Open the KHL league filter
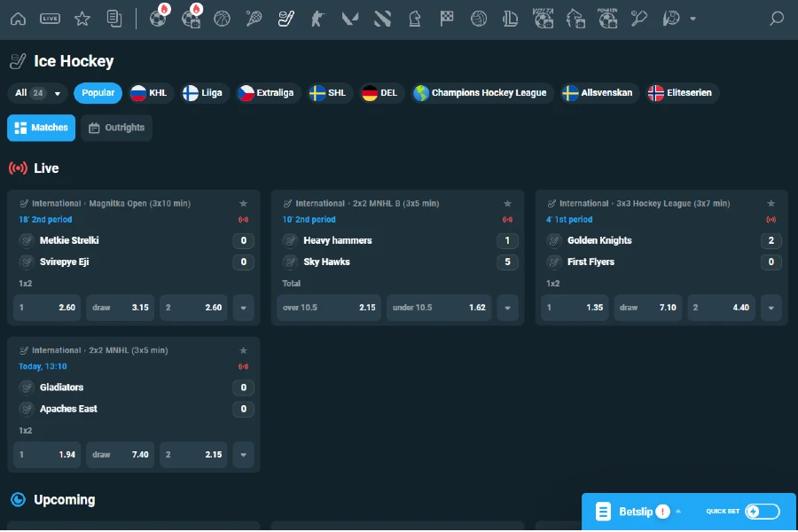Image resolution: width=798 pixels, height=532 pixels. pos(149,92)
